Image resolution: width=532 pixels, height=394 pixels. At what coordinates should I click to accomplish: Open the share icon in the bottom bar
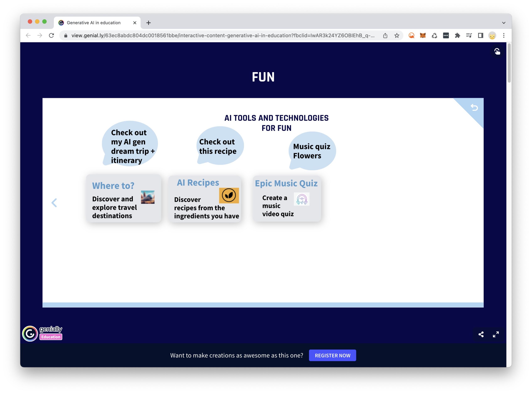click(481, 334)
